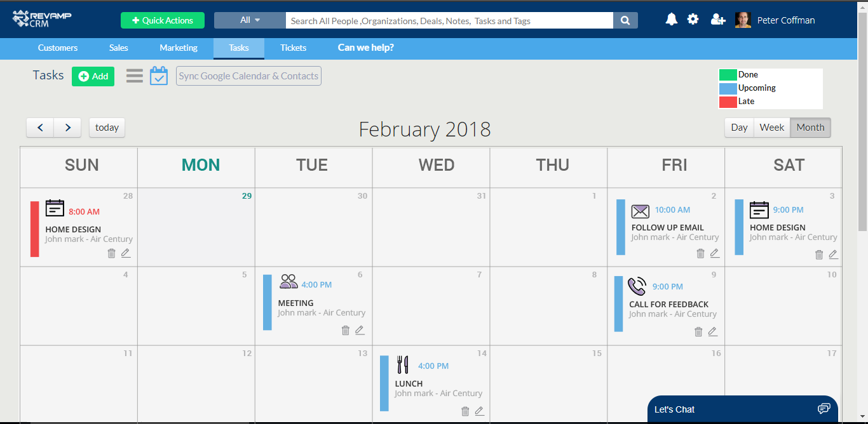Open the MEETING task title
Image resolution: width=868 pixels, height=424 pixels.
pos(295,303)
